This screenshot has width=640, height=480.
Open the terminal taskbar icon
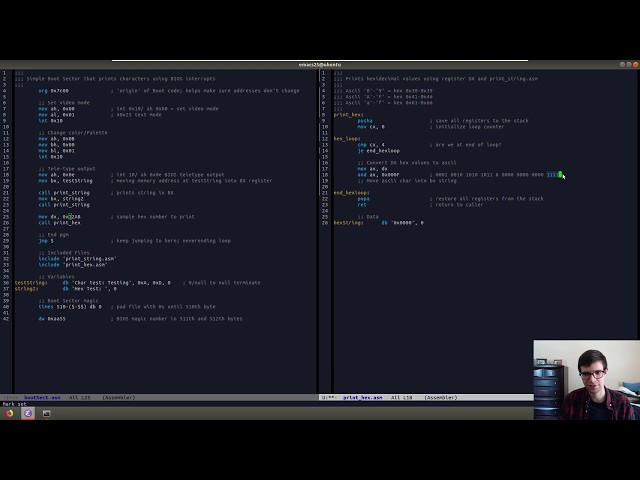click(46, 413)
